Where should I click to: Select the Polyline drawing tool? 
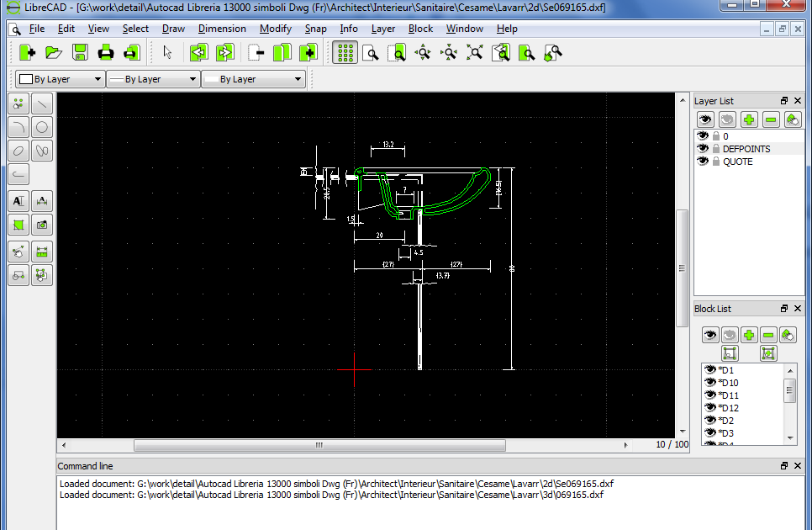pyautogui.click(x=18, y=175)
